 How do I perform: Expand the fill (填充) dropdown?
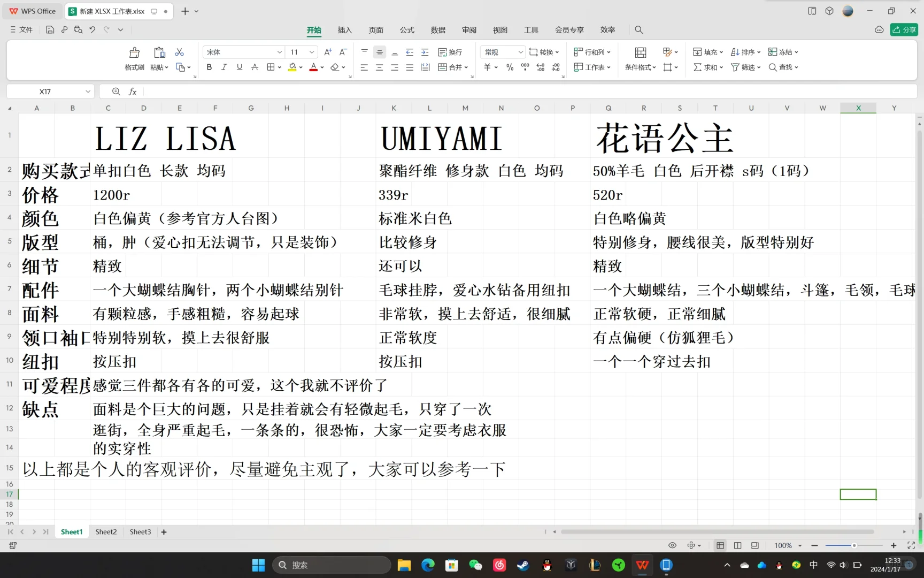(721, 52)
